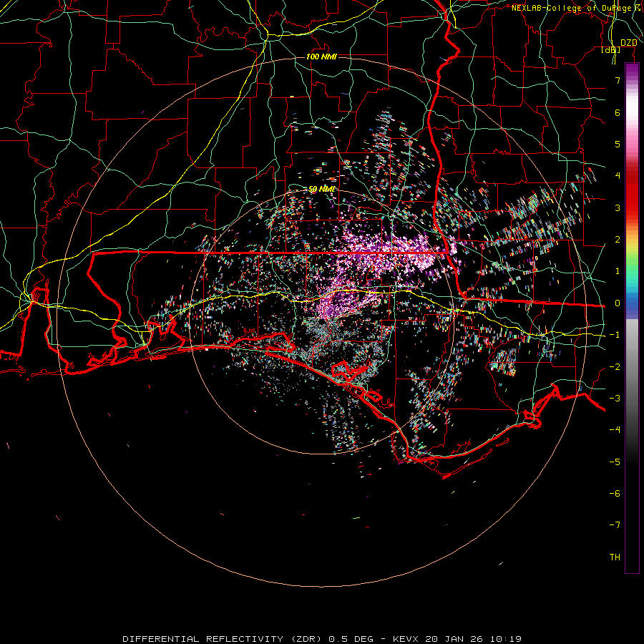
Task: Select the 0 value on the color scale
Action: 618,303
